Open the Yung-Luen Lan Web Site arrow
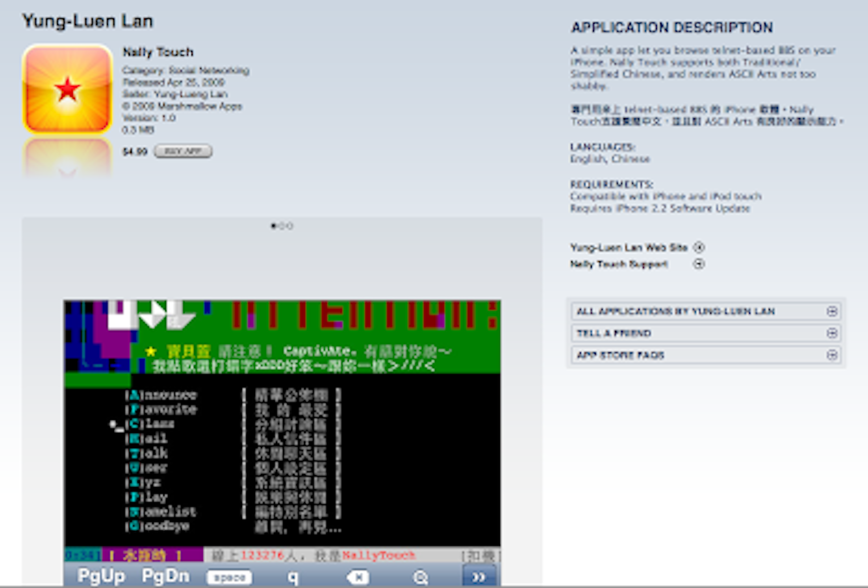868x588 pixels. [699, 247]
